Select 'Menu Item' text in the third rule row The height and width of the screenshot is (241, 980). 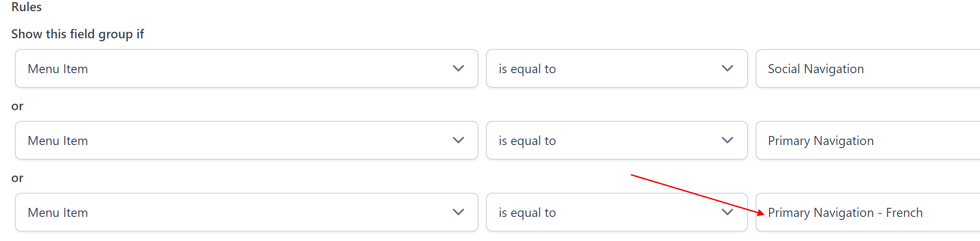(58, 213)
